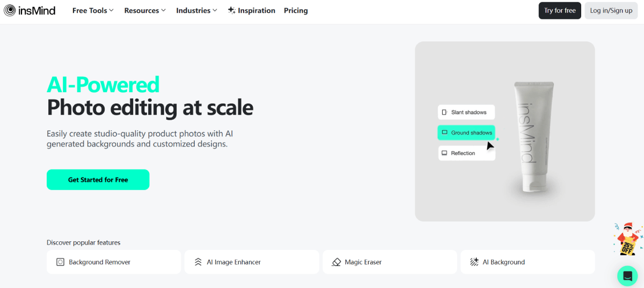Click the Magic Eraser icon

coord(336,262)
